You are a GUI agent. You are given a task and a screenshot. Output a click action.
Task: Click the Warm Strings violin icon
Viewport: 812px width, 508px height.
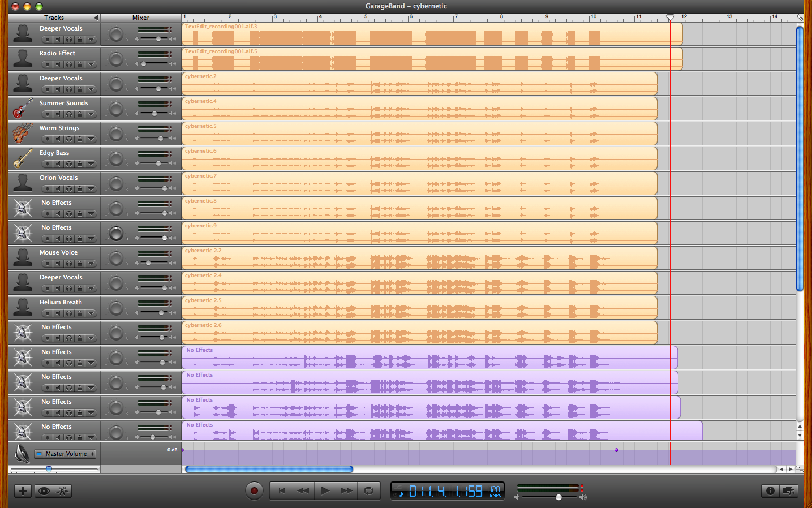coord(23,133)
